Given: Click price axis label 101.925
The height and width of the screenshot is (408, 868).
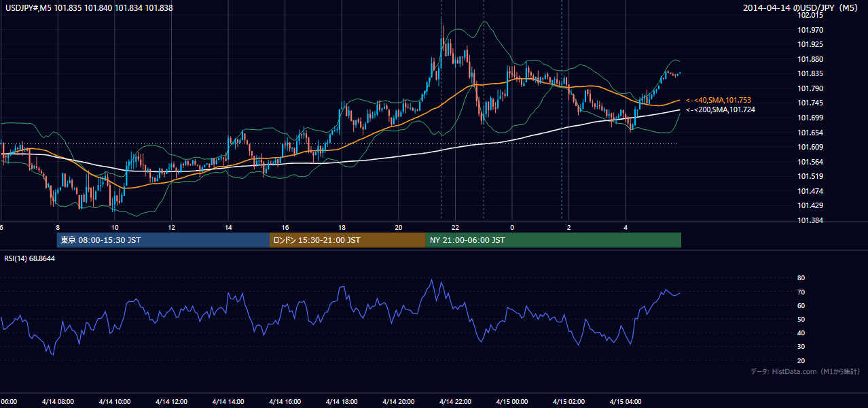Looking at the screenshot, I should pyautogui.click(x=810, y=44).
